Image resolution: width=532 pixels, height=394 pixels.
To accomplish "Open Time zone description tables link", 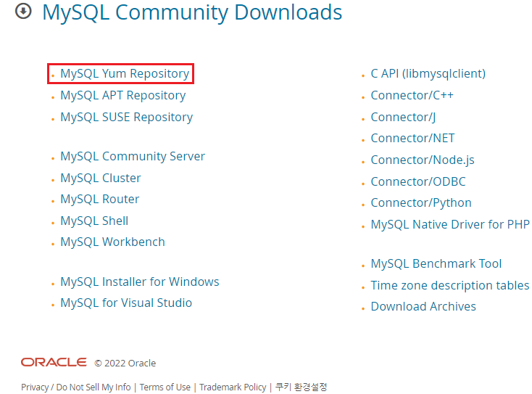I will [x=450, y=285].
